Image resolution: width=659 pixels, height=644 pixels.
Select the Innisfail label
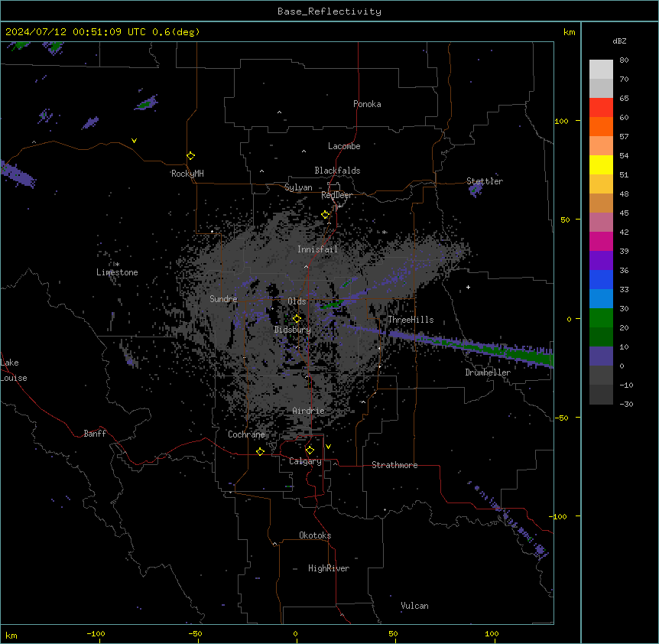click(x=317, y=249)
